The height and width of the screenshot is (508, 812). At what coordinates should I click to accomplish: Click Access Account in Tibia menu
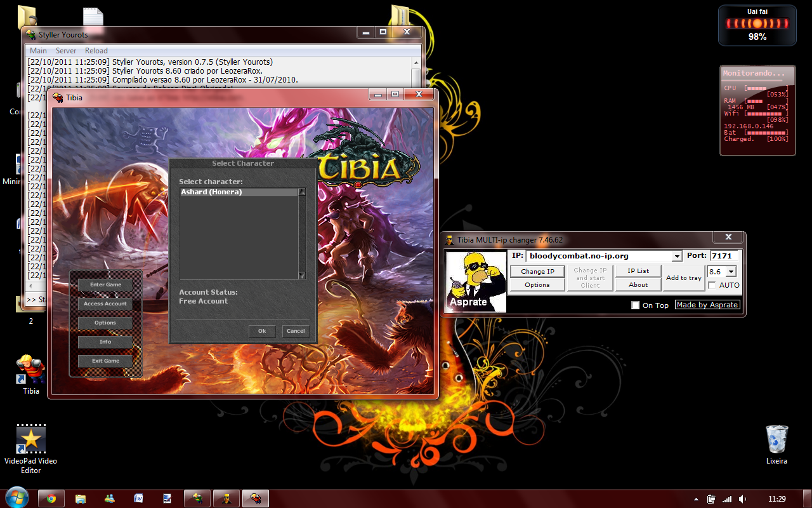(x=105, y=304)
